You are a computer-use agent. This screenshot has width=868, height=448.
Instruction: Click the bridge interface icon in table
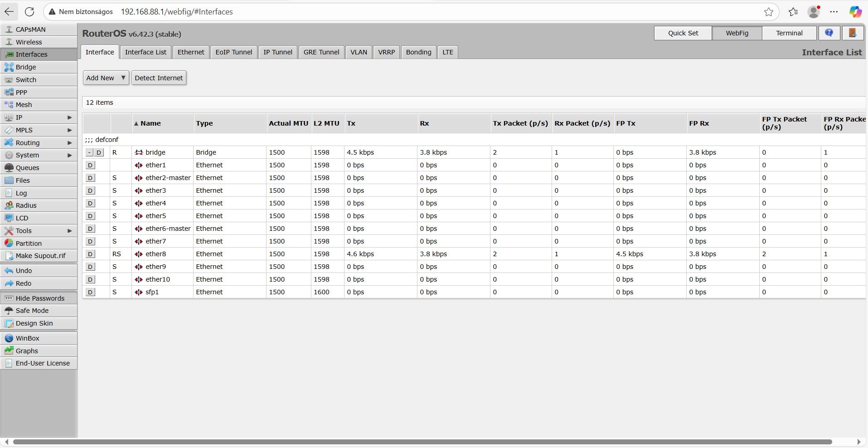139,152
